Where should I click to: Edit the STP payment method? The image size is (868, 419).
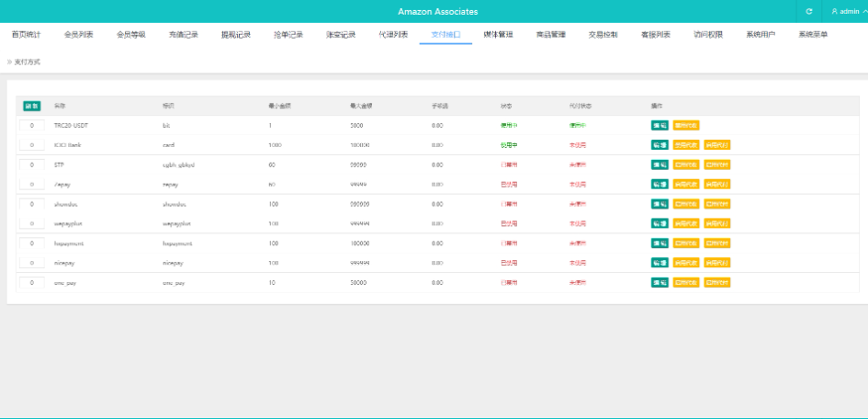click(659, 165)
